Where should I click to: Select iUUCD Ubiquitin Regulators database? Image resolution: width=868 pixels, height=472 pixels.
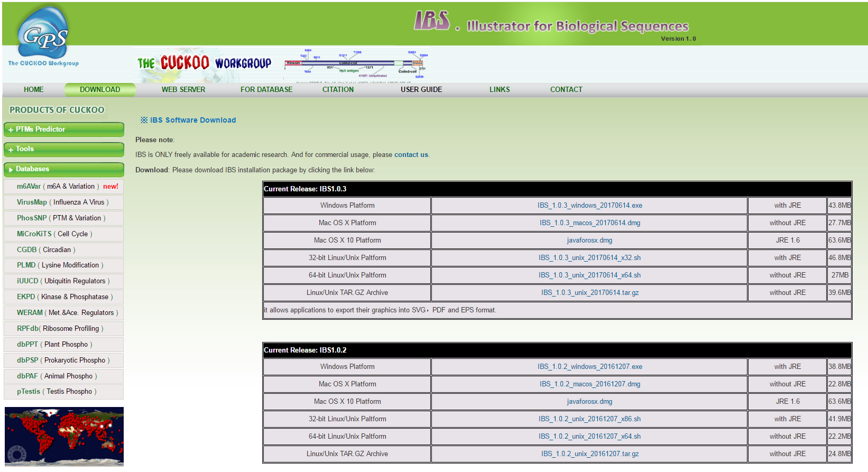click(x=27, y=281)
